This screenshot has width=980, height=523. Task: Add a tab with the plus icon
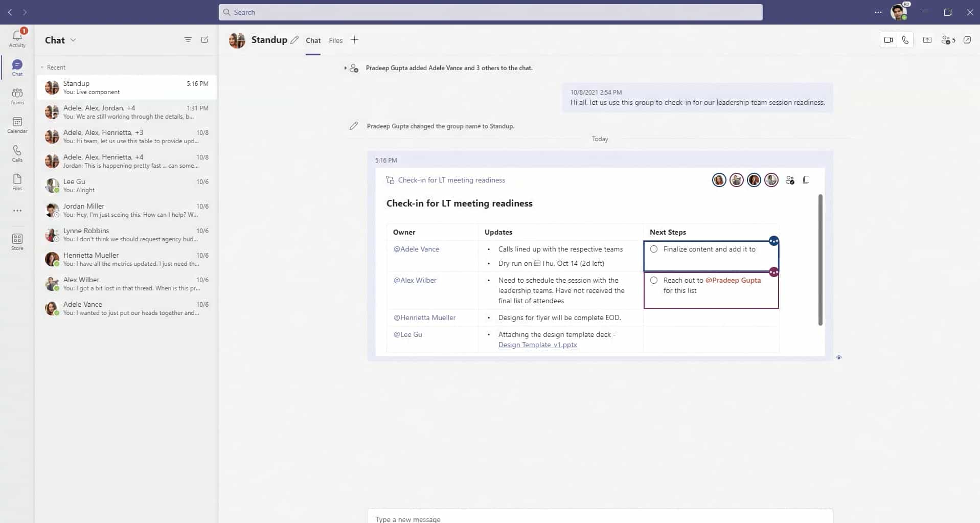354,40
